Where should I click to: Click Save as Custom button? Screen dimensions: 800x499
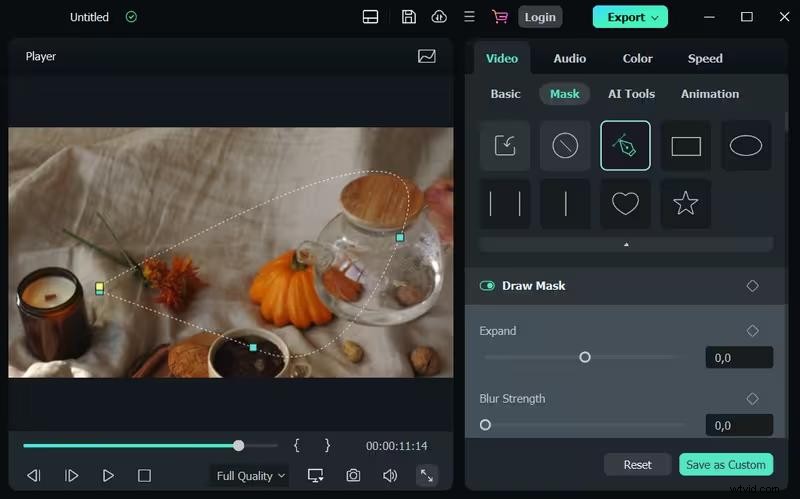pyautogui.click(x=726, y=464)
